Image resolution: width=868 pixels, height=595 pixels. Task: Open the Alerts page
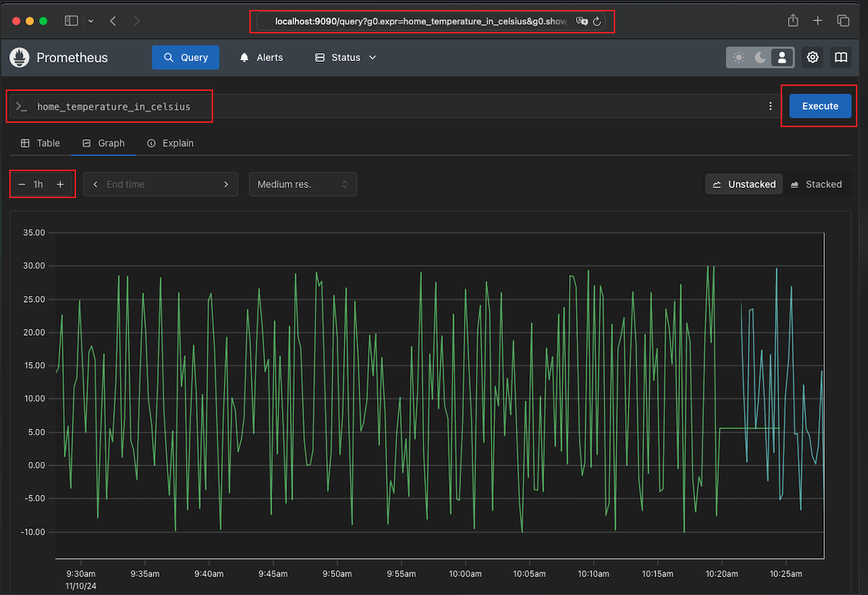pos(261,58)
